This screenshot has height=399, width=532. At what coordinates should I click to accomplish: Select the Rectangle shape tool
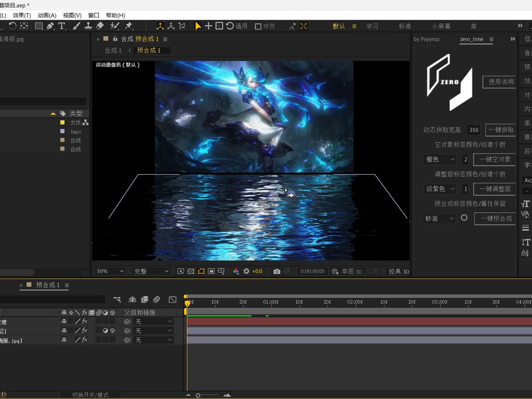point(38,26)
